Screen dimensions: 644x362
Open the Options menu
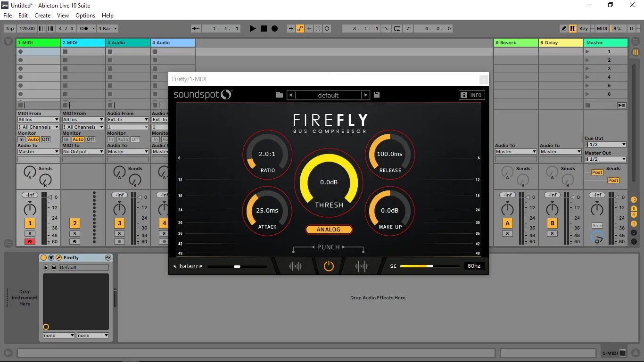pyautogui.click(x=85, y=16)
